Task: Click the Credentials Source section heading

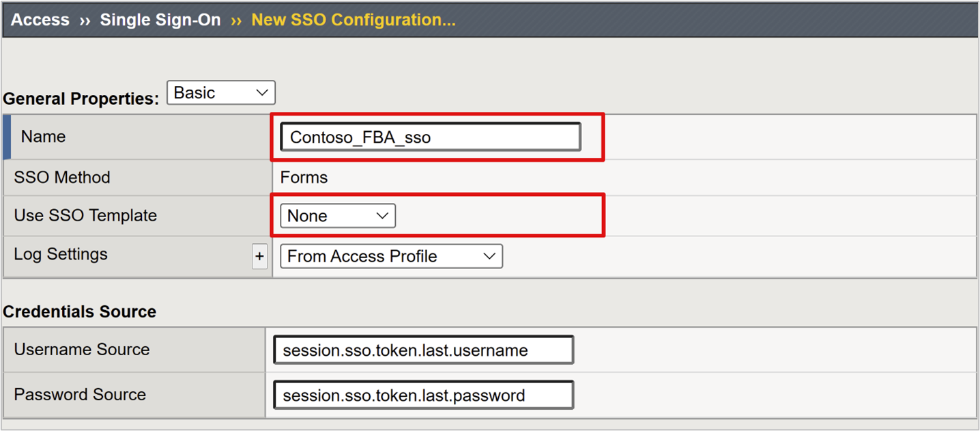Action: pos(80,311)
